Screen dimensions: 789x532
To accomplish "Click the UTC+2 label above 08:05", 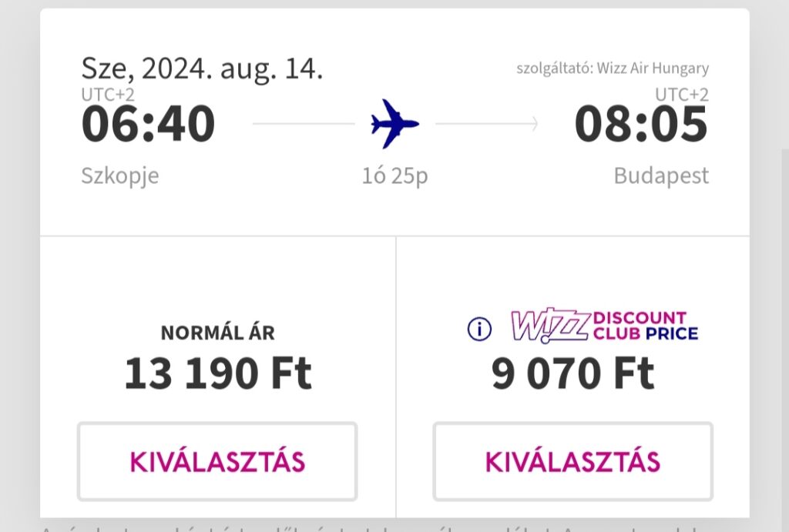I will 682,95.
